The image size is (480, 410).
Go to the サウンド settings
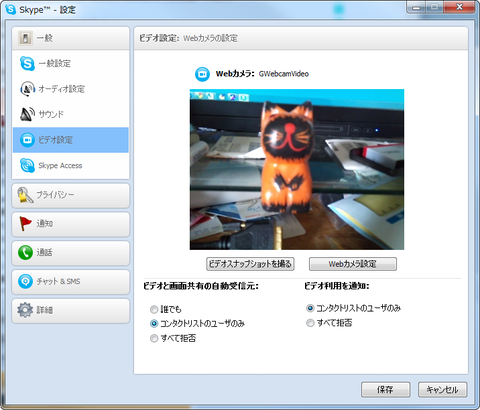(x=71, y=114)
